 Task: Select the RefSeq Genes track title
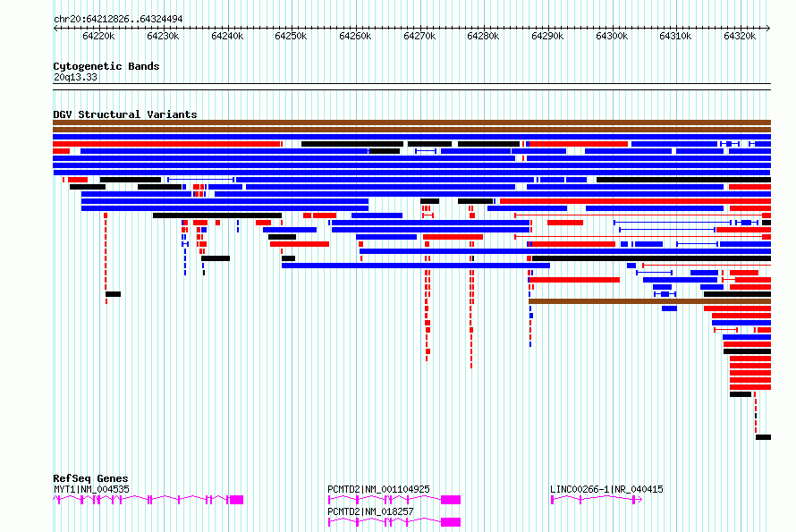point(90,478)
